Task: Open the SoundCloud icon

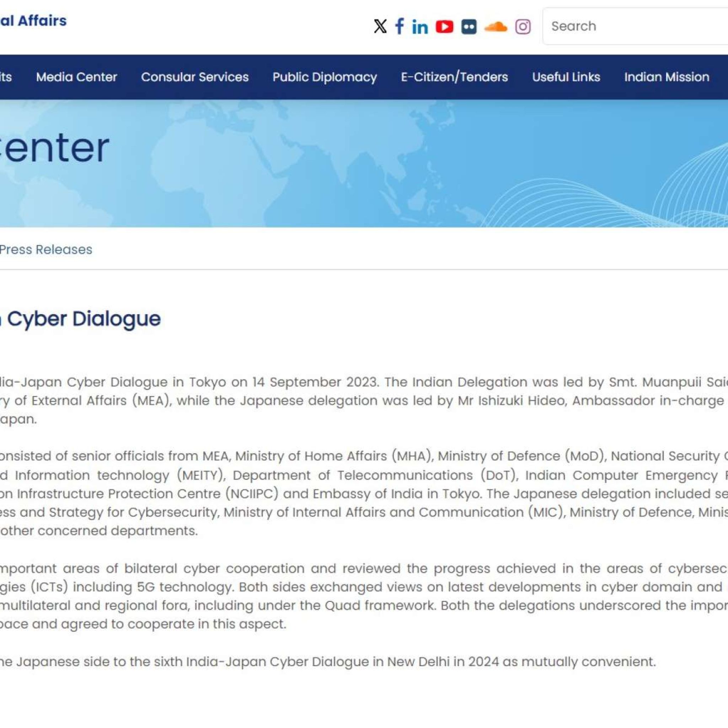Action: coord(496,27)
